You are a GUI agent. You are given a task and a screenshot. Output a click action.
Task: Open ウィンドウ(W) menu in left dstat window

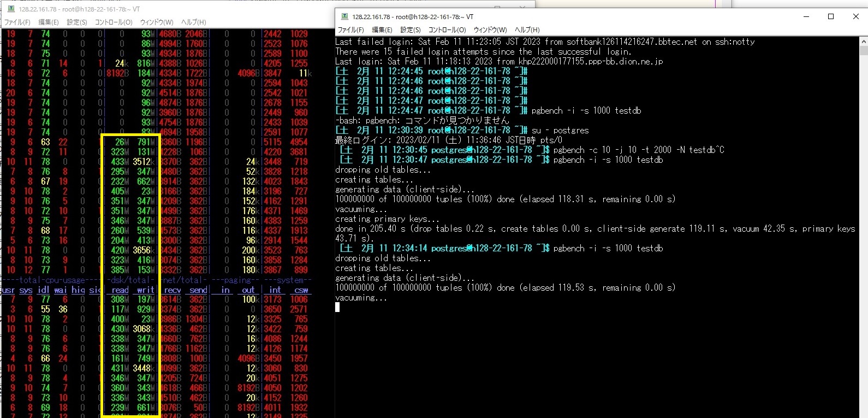click(x=156, y=22)
